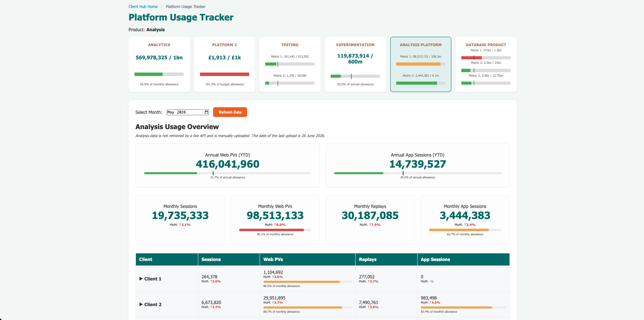Open the Testing product card
644x320 pixels.
click(290, 64)
